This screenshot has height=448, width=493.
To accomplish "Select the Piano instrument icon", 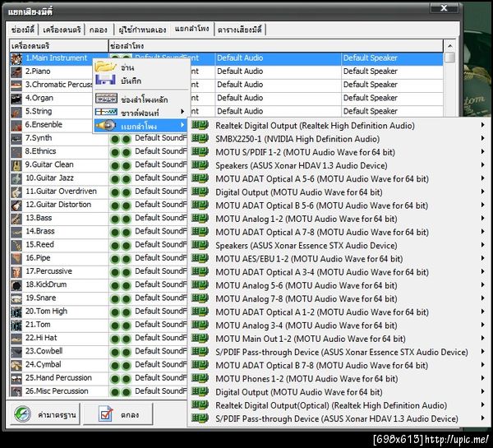I will [16, 72].
